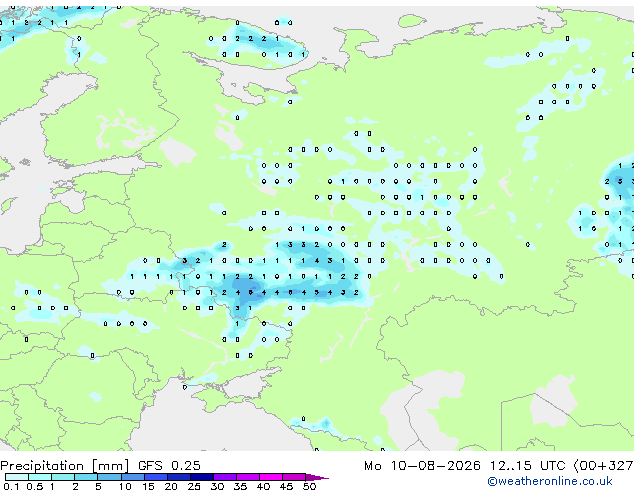Click the legend scale value '0.1'
The height and width of the screenshot is (490, 634).
coord(11,486)
